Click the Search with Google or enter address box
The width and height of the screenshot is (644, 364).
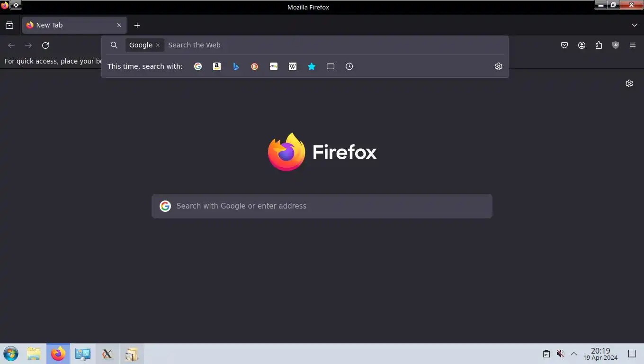point(322,206)
